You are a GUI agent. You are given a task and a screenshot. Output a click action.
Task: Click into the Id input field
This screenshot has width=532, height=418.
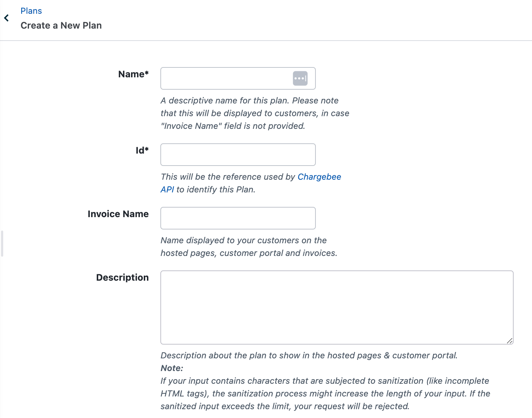[238, 155]
